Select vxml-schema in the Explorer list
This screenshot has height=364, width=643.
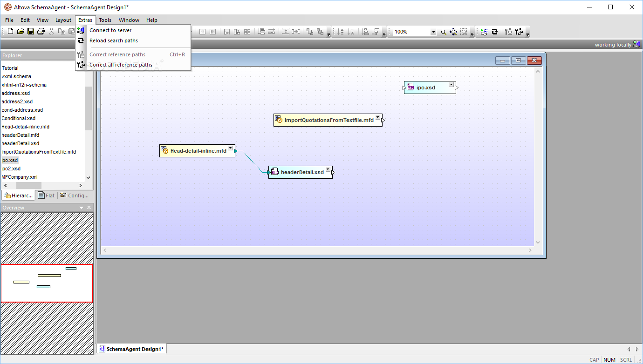pyautogui.click(x=16, y=76)
